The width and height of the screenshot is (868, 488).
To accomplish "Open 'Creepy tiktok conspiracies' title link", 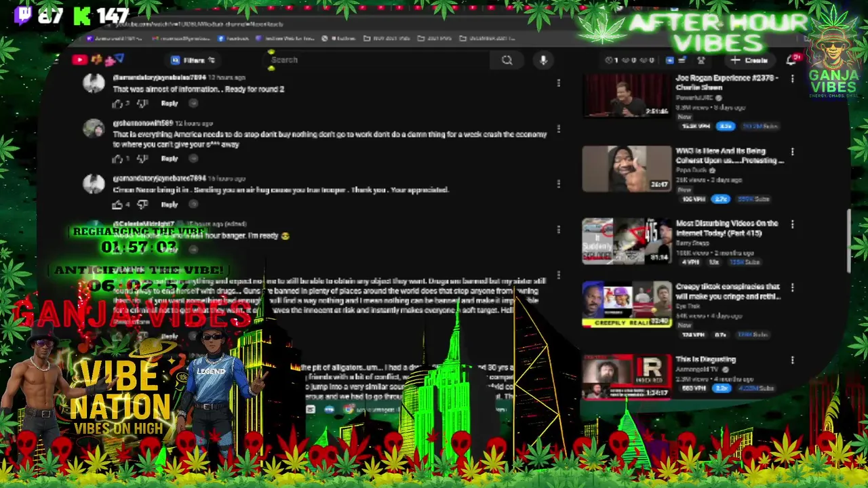I will [x=728, y=291].
